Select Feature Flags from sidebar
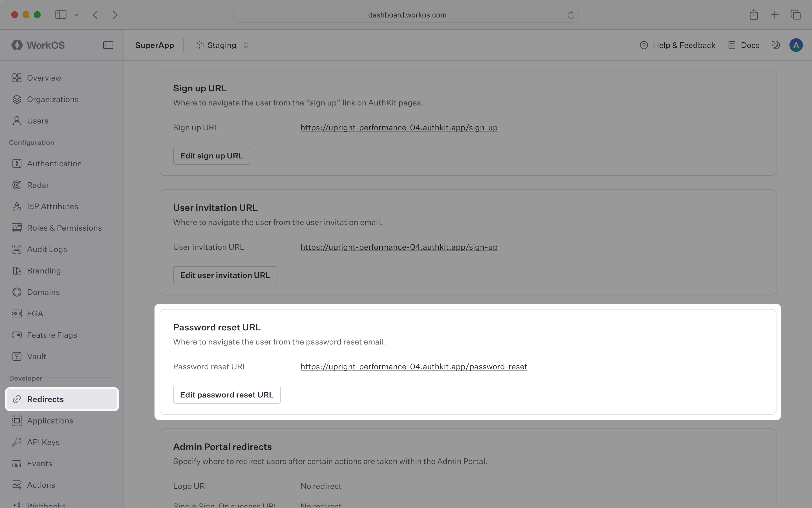This screenshot has width=812, height=508. point(52,335)
